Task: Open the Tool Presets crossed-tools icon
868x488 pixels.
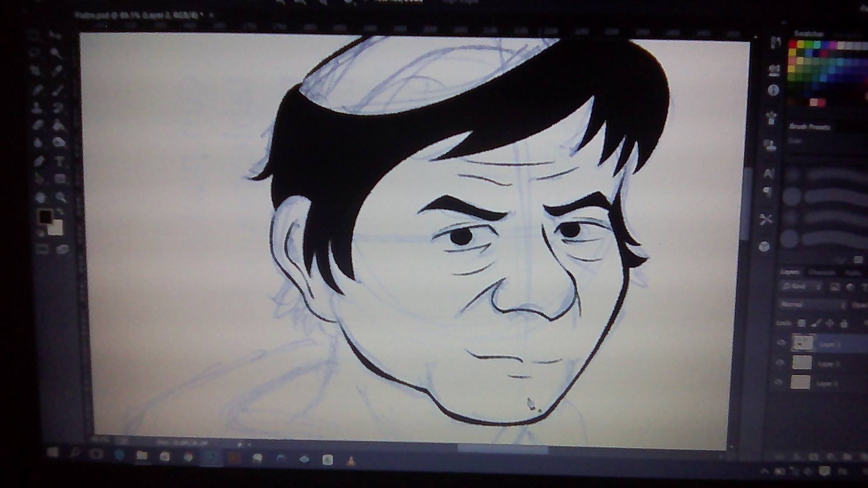Action: pos(765,219)
